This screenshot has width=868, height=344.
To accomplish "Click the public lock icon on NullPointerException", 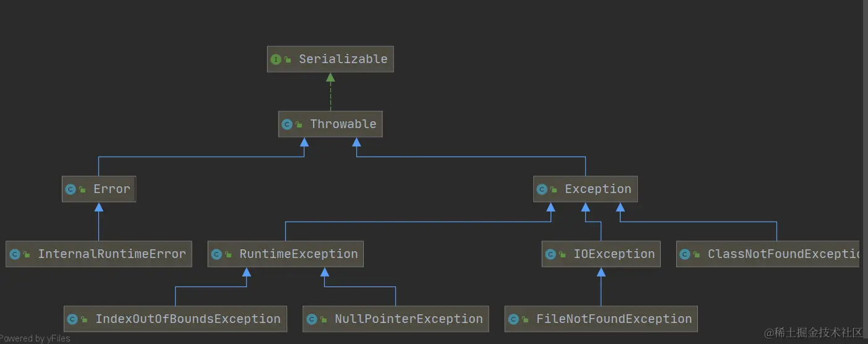I will (x=324, y=320).
